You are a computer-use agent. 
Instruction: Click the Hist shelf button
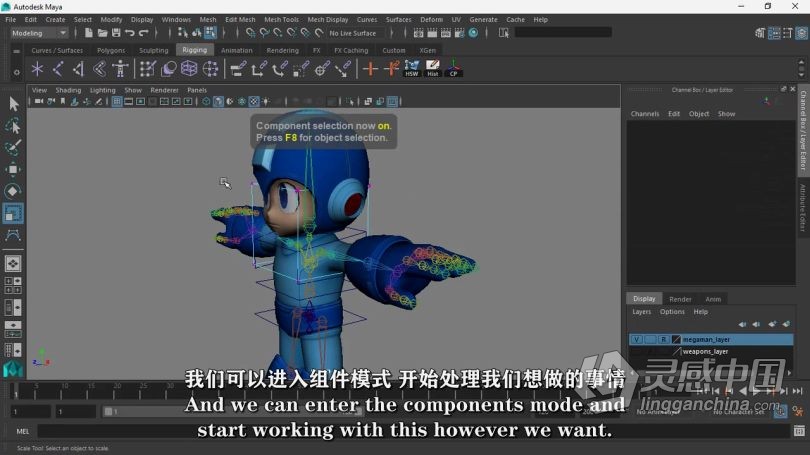click(x=433, y=69)
